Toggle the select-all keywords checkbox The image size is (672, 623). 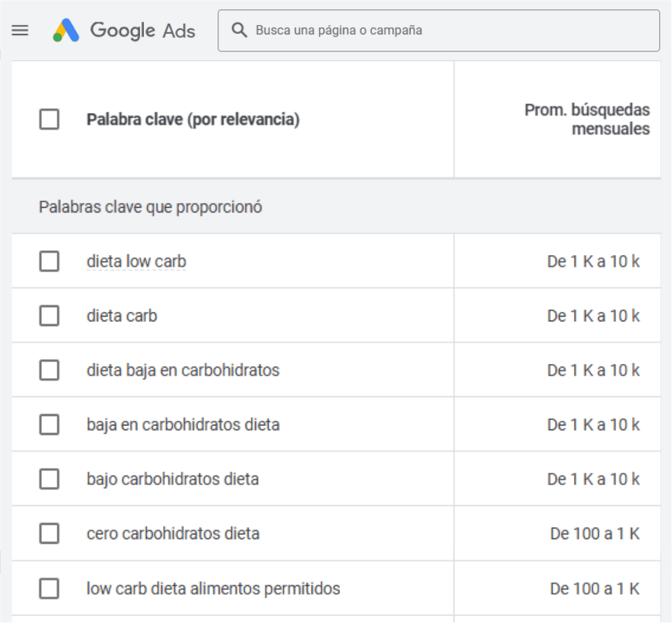click(x=49, y=120)
